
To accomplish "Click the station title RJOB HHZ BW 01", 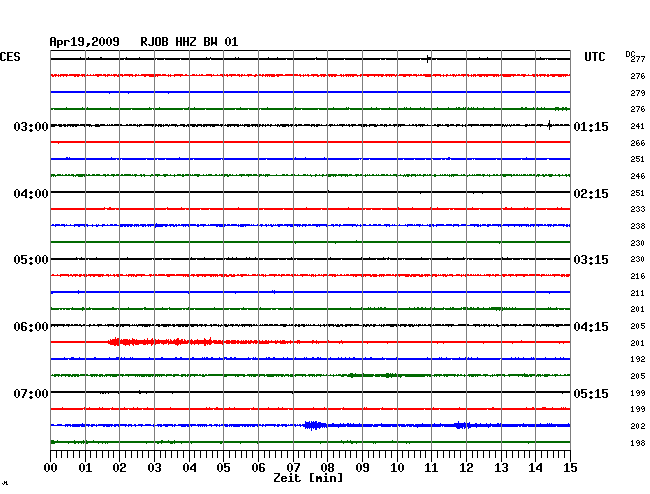I will pyautogui.click(x=189, y=42).
